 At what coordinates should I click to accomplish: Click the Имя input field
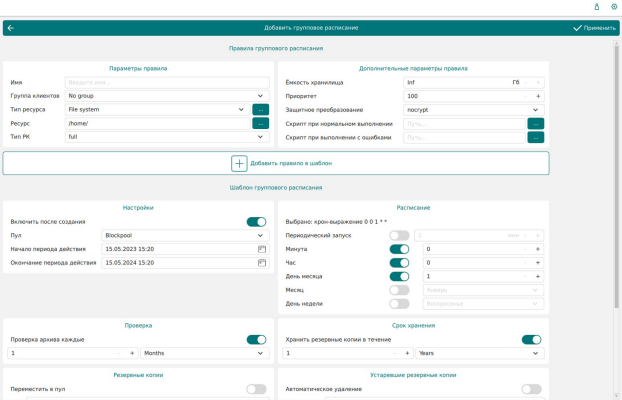[x=167, y=83]
